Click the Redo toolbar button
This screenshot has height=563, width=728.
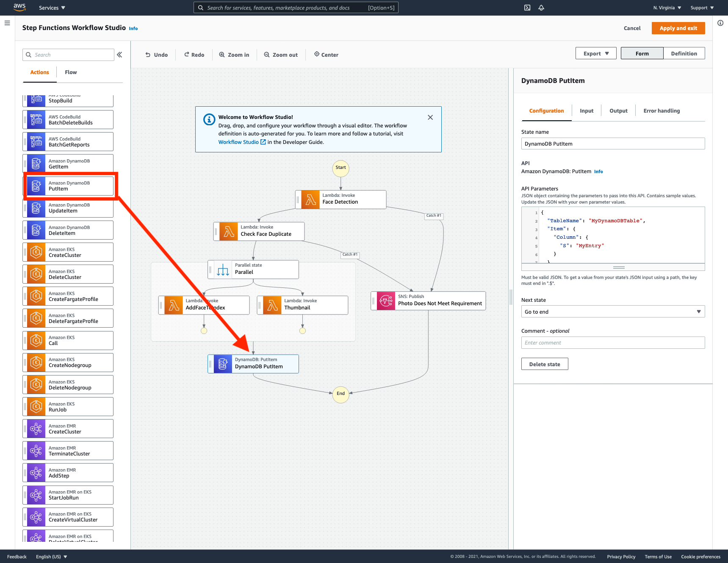(x=194, y=55)
